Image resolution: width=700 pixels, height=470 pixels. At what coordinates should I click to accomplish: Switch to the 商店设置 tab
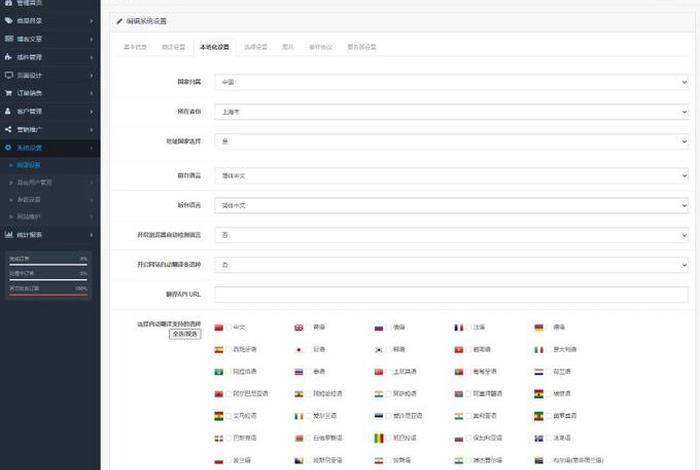pos(173,47)
